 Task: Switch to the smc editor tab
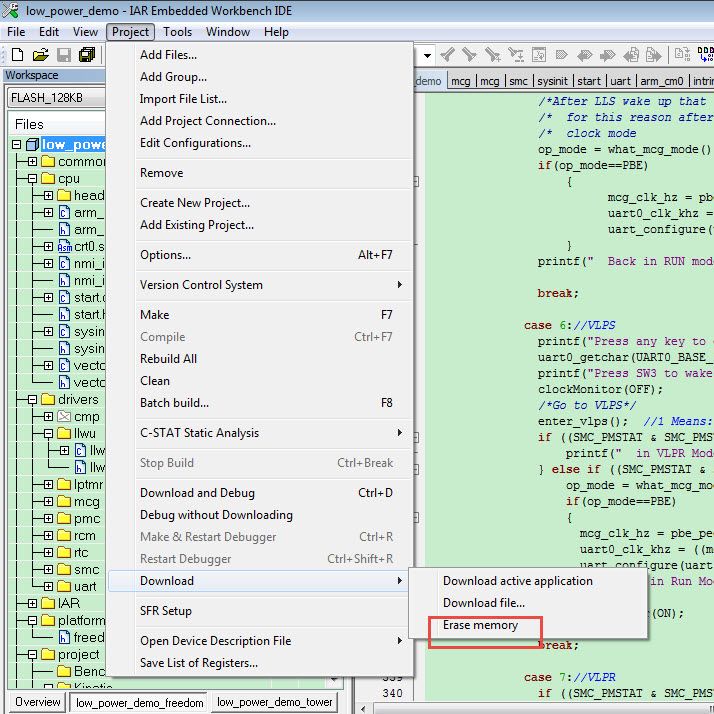[518, 81]
